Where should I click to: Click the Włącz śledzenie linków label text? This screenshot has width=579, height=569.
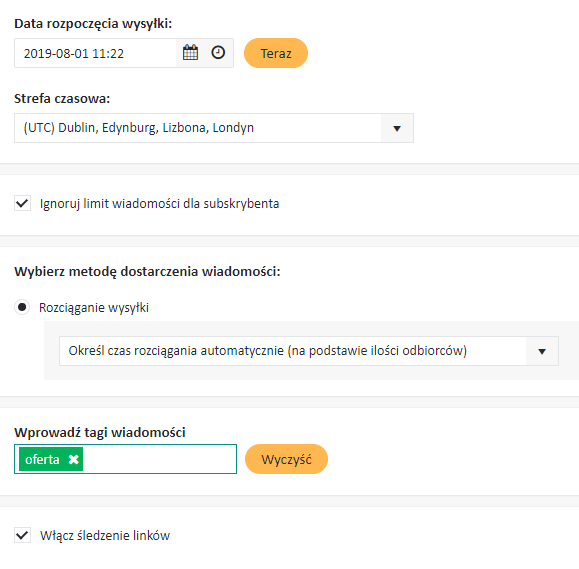105,535
